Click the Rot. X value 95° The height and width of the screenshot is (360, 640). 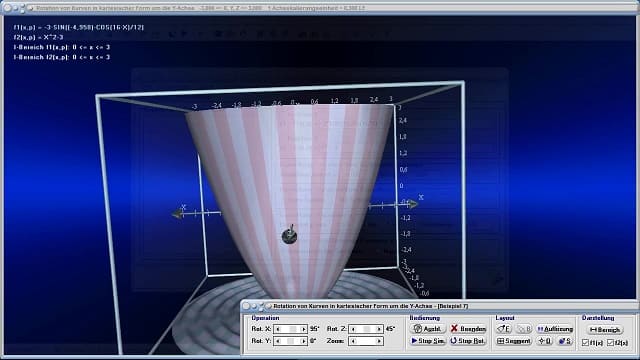tap(314, 329)
